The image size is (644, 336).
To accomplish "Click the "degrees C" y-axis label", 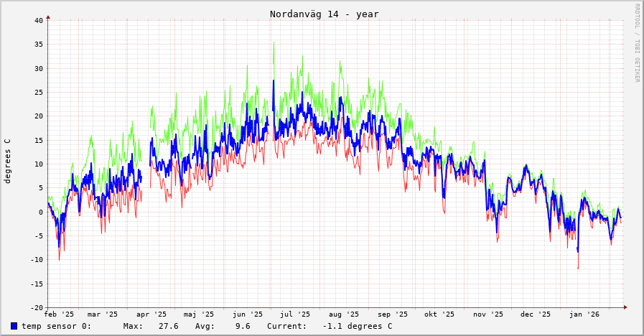I will coord(8,161).
